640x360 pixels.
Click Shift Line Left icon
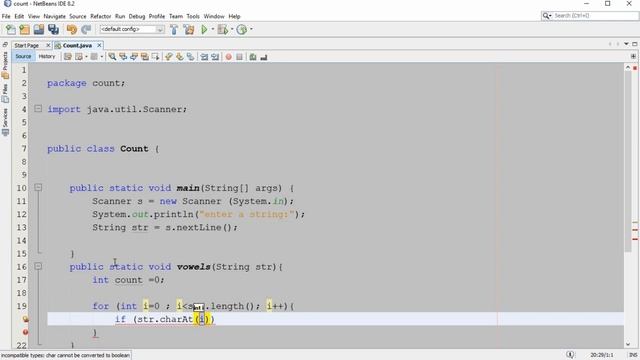click(x=204, y=57)
